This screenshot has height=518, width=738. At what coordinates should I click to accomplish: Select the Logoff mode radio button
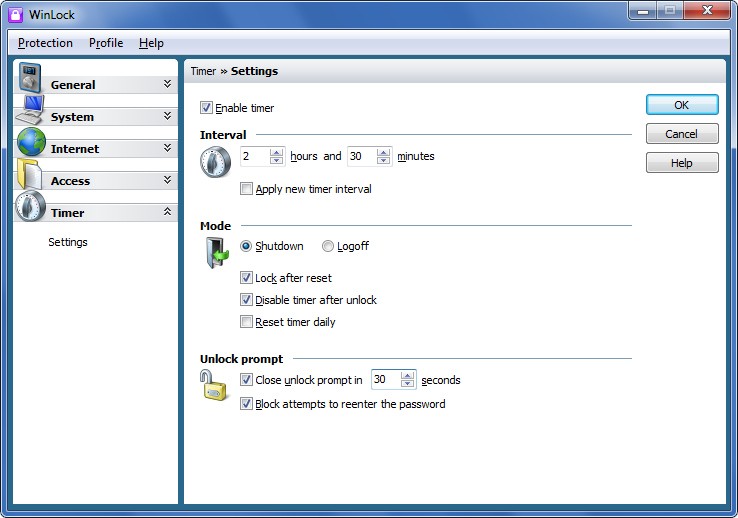click(328, 246)
